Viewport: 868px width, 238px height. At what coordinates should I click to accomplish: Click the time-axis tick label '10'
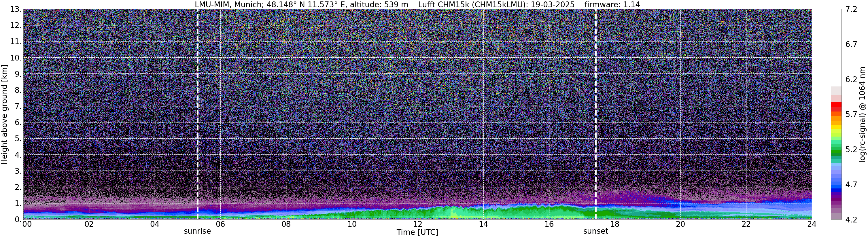(352, 224)
